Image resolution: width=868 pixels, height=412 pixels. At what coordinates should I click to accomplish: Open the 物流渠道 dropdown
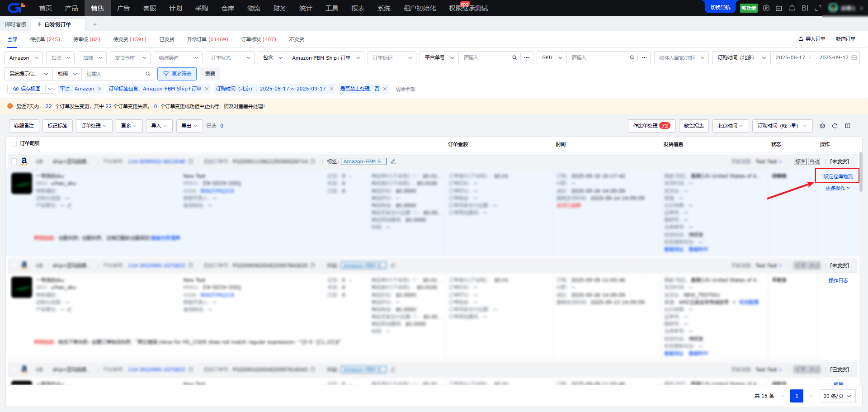pyautogui.click(x=178, y=58)
